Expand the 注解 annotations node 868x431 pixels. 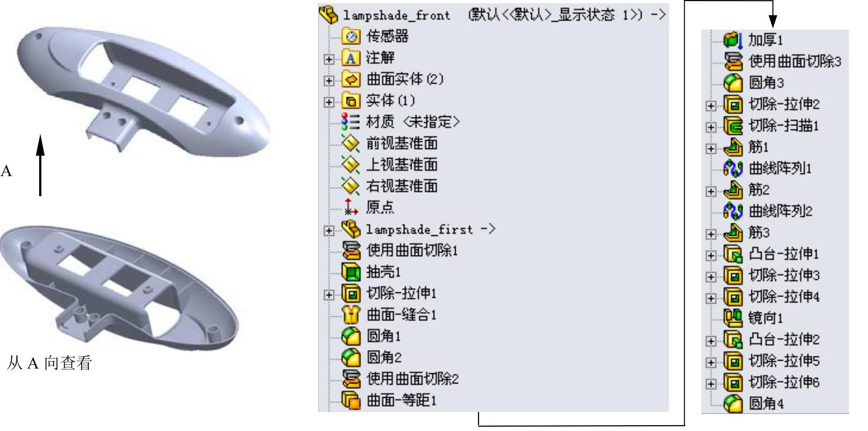click(x=329, y=59)
